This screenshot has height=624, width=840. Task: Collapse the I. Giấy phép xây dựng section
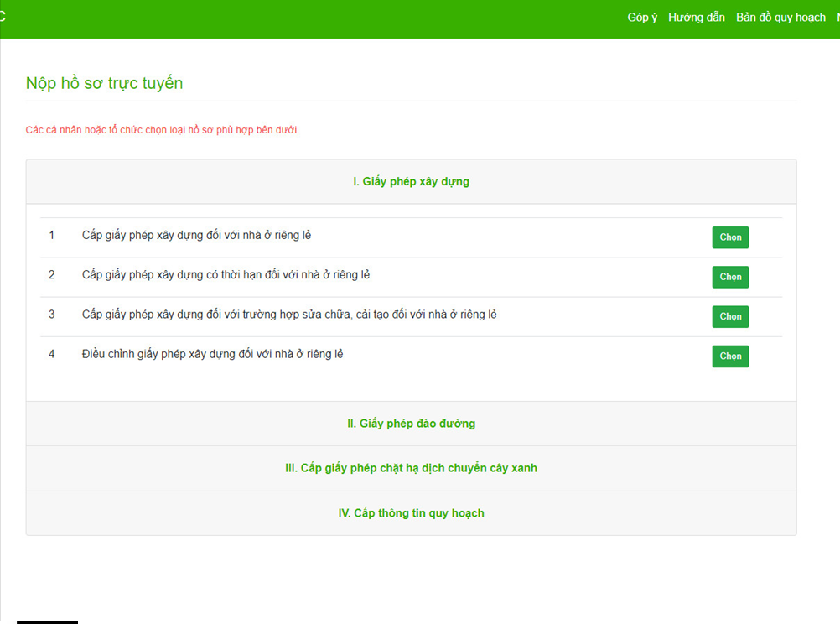coord(411,182)
